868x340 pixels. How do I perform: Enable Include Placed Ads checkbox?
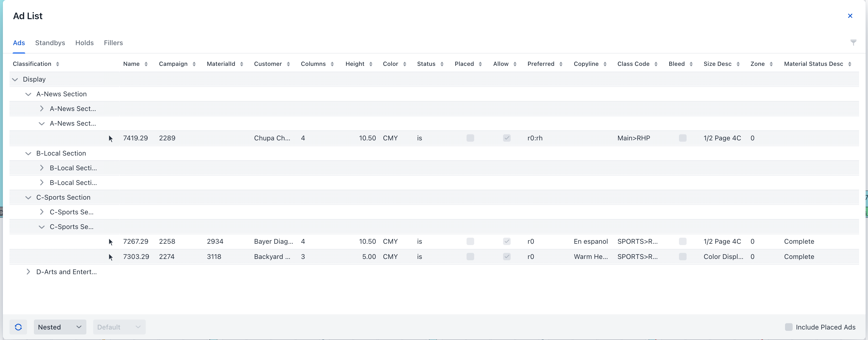[788, 327]
